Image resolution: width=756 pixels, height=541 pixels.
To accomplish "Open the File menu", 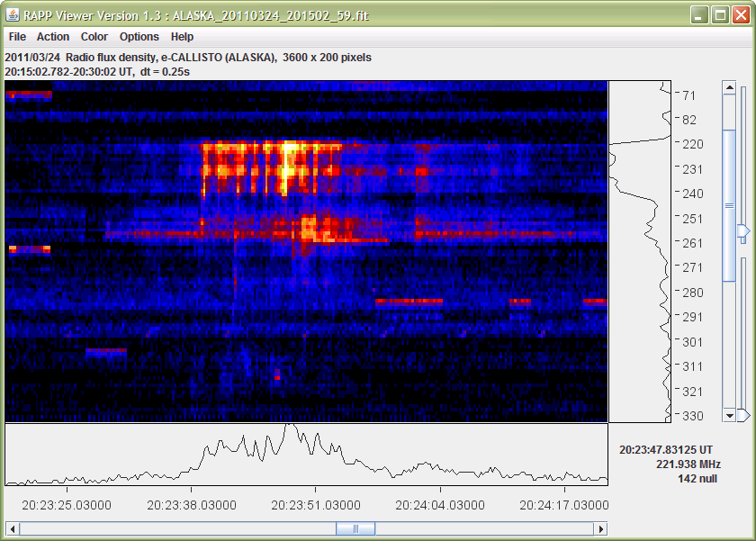I will tap(17, 37).
